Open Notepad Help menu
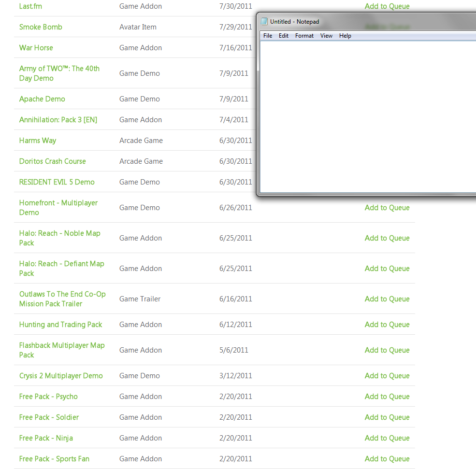 [x=345, y=36]
